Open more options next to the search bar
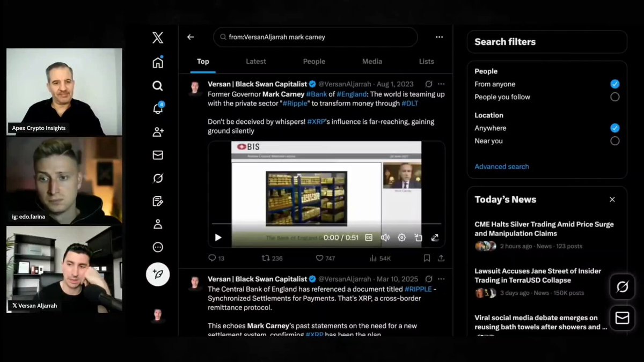 439,37
